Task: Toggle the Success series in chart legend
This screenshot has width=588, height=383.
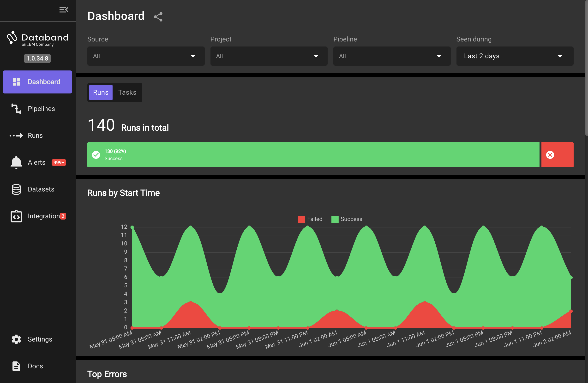Action: pyautogui.click(x=347, y=219)
